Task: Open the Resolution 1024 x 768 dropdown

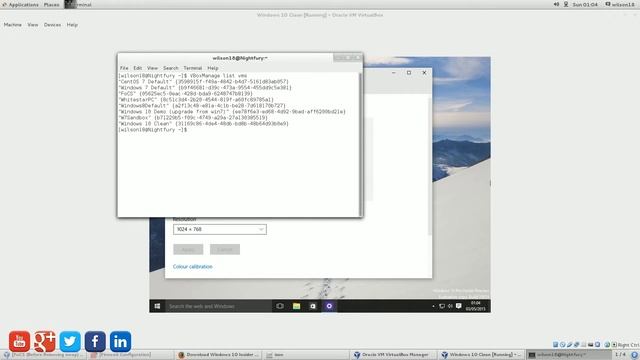Action: pos(220,229)
